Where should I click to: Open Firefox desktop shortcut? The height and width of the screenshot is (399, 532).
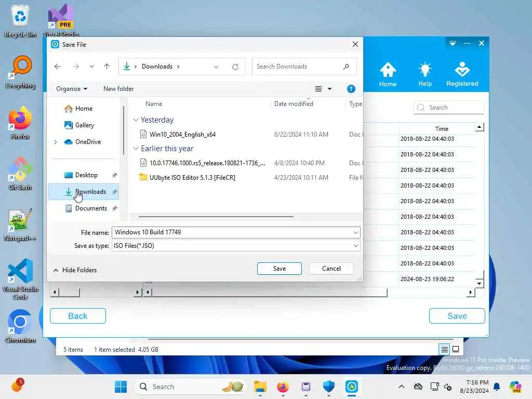(20, 123)
